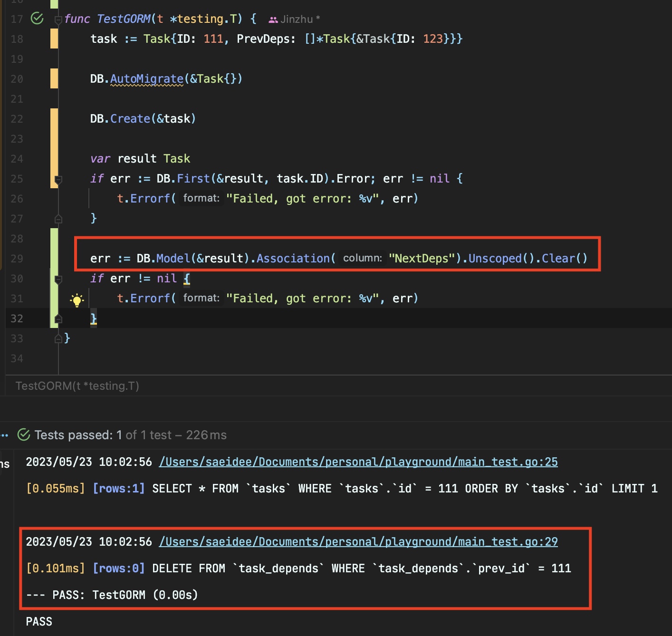Click the Jinzhu author annotation on line 17
Screen dimensions: 672x636
pos(297,19)
